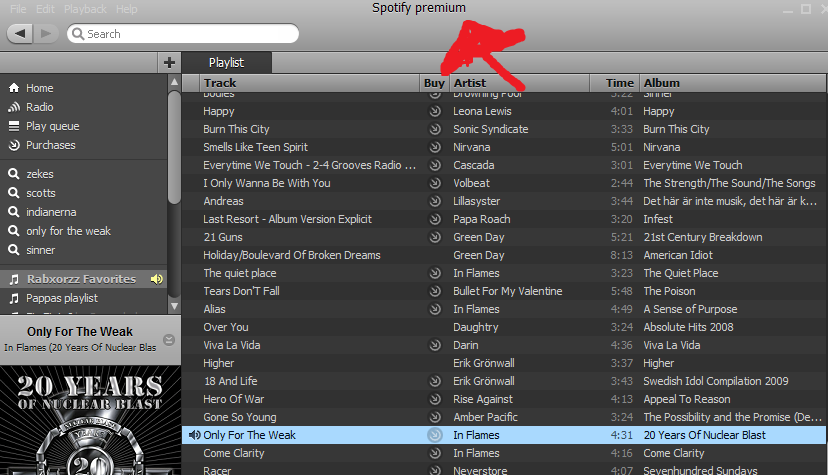Screen dimensions: 828x475
Task: Click the now playing artist In Flames link
Action: tap(25, 348)
